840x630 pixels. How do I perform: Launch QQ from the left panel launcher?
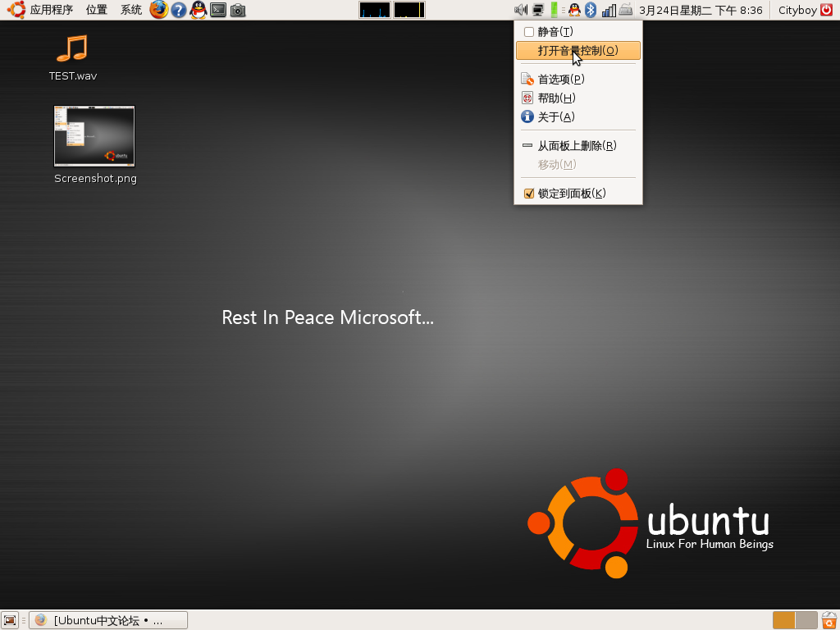click(199, 10)
